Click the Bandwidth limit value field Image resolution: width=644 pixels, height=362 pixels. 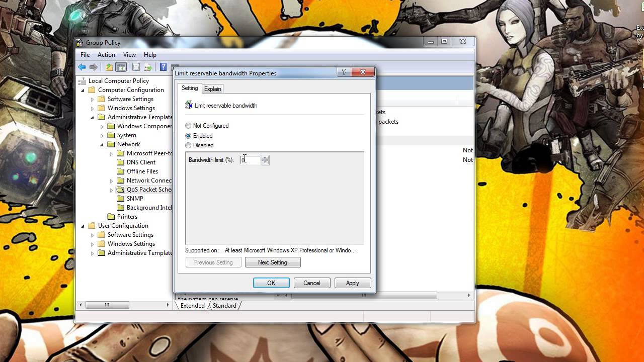point(251,160)
